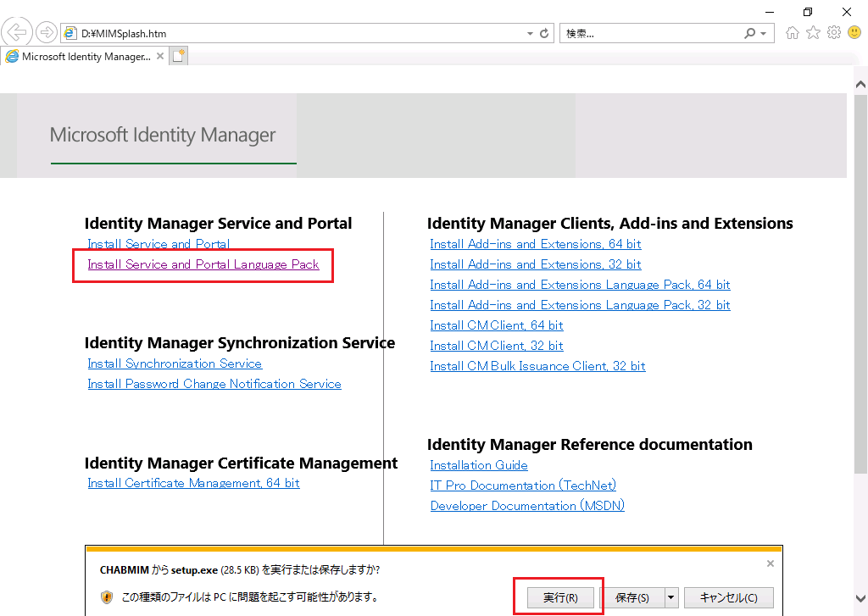This screenshot has height=616, width=868.
Task: Restore down the browser window
Action: 808,12
